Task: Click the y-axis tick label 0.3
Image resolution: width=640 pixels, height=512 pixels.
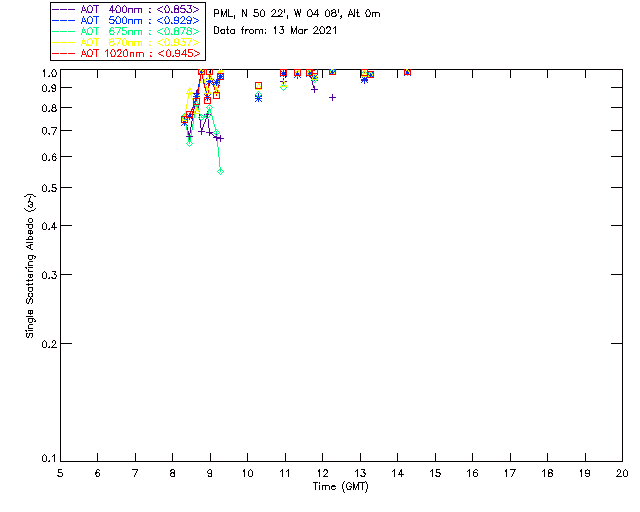Action: 49,275
